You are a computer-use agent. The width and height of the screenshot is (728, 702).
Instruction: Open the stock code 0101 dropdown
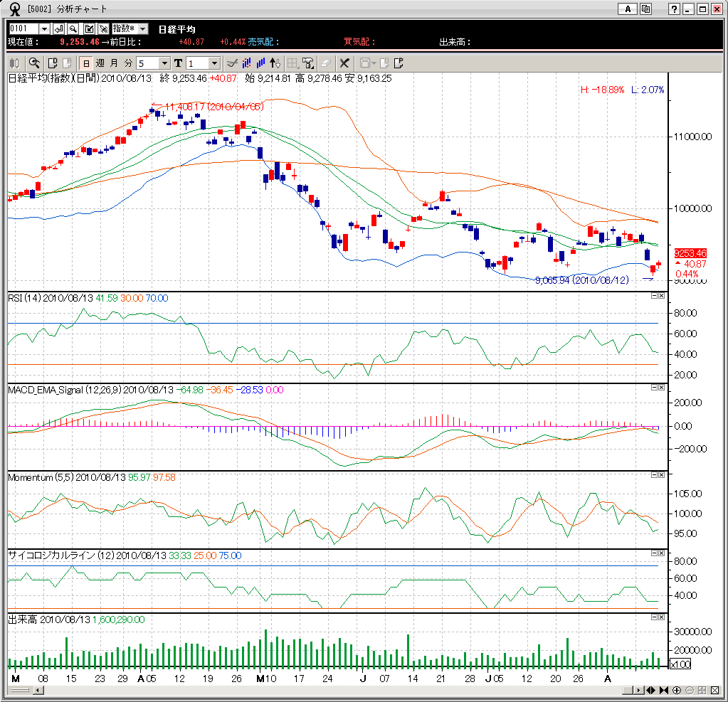(x=44, y=28)
